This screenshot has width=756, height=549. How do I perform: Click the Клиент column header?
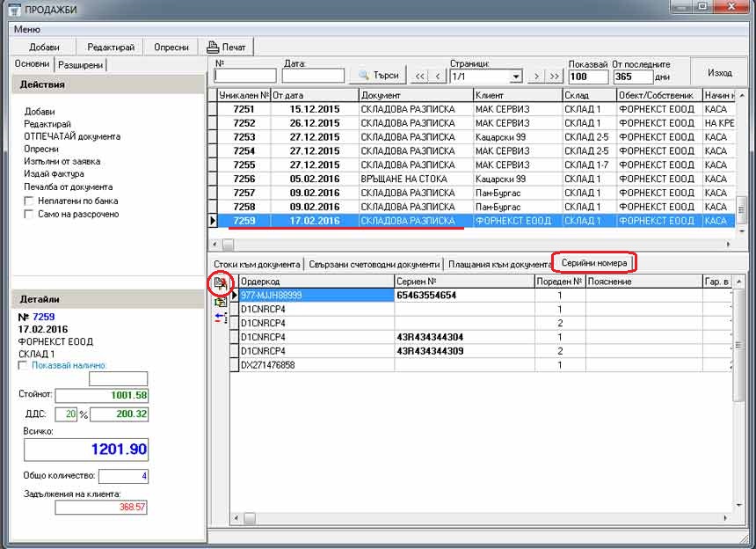[519, 95]
